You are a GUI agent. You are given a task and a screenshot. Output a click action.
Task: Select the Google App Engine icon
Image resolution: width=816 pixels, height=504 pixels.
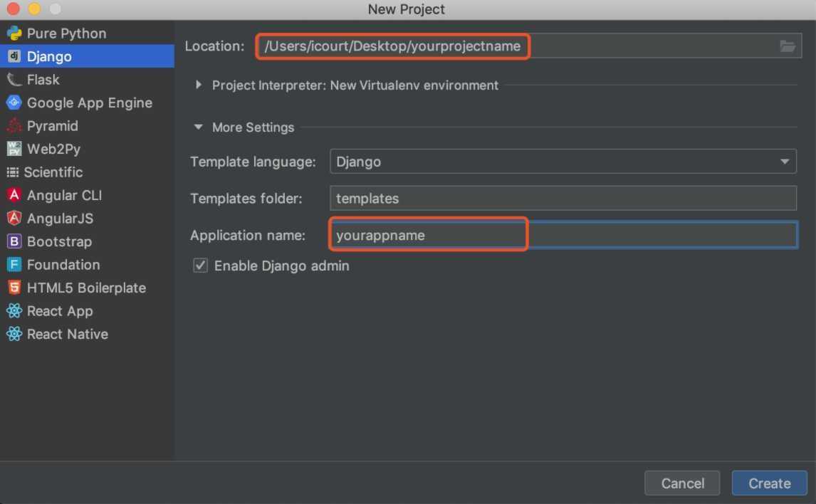pyautogui.click(x=14, y=103)
